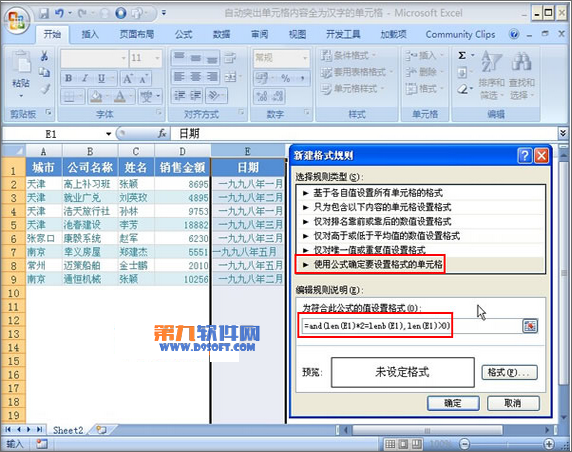
Task: Click the range selector icon beside formula box
Action: coord(530,326)
